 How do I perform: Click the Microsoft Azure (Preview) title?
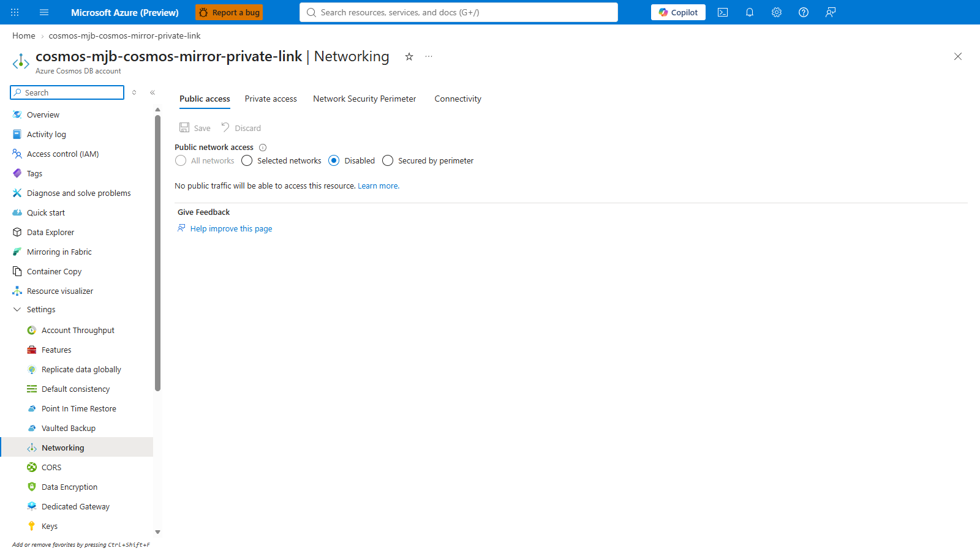pyautogui.click(x=125, y=12)
